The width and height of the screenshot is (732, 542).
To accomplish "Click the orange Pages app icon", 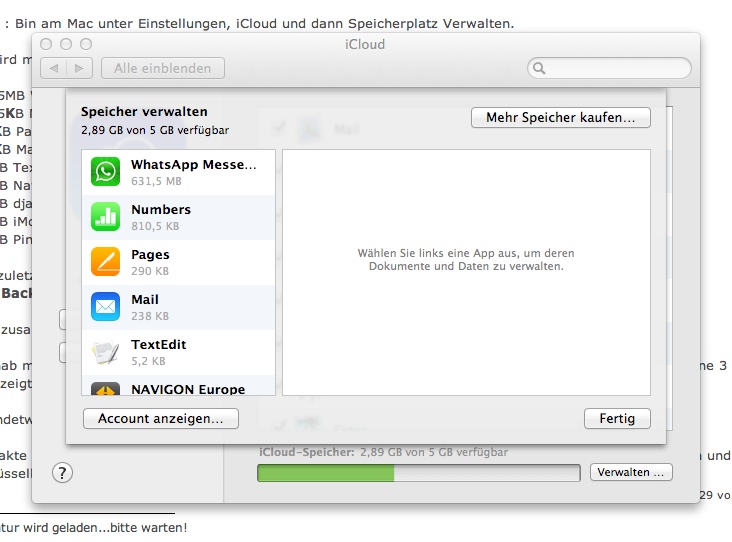I will [x=105, y=262].
